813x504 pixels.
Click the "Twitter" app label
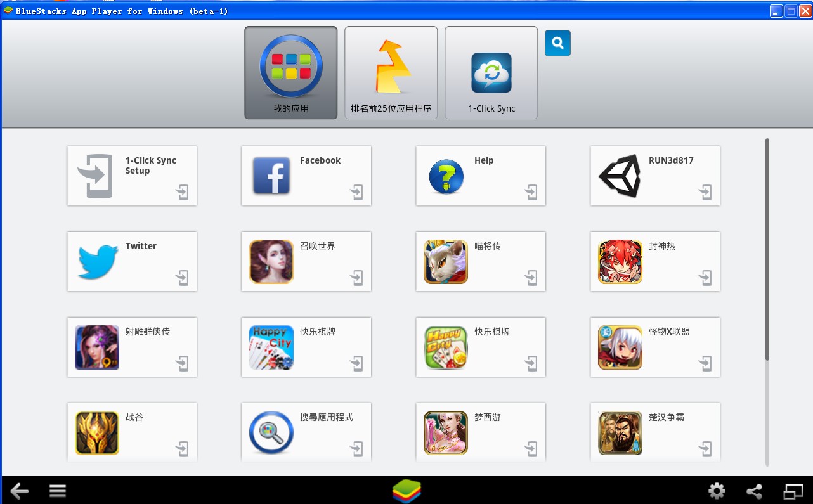(x=141, y=246)
